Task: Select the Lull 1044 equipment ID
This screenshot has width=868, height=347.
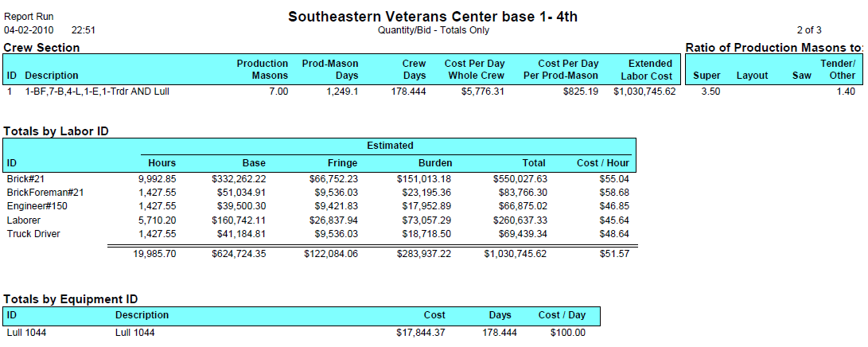Action: (25, 333)
